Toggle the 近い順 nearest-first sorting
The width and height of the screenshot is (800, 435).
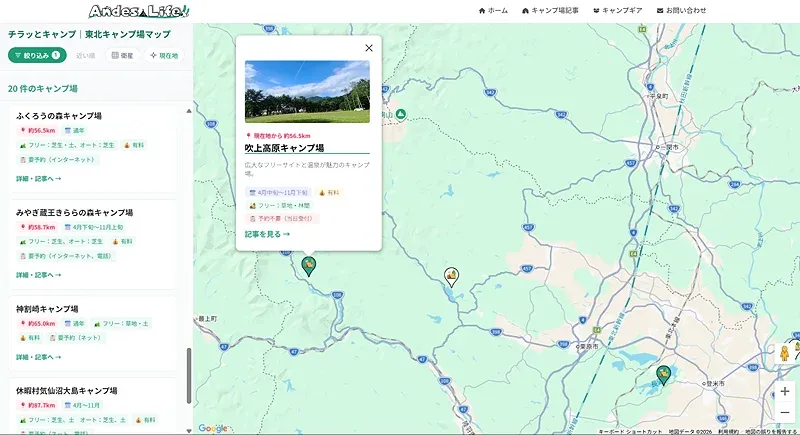click(x=86, y=55)
